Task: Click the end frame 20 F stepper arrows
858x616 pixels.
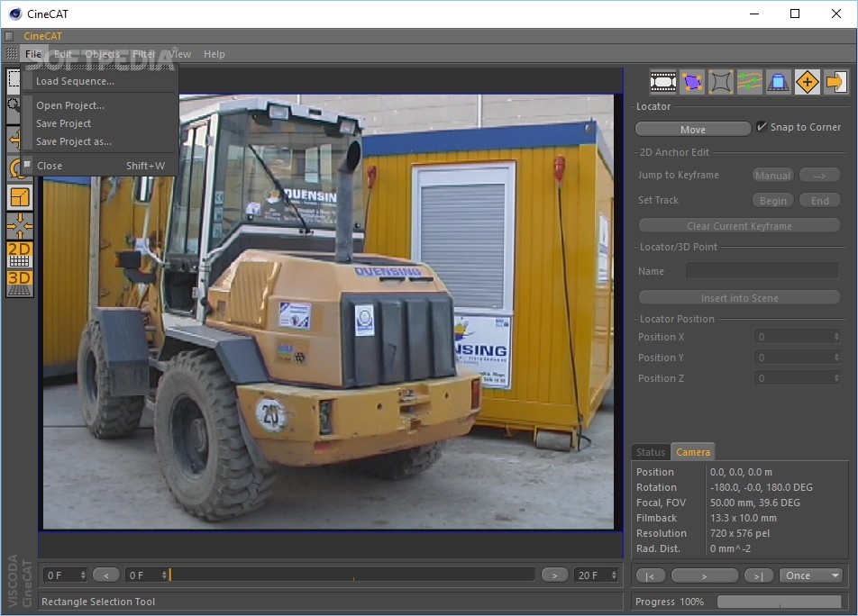Action: tap(614, 575)
